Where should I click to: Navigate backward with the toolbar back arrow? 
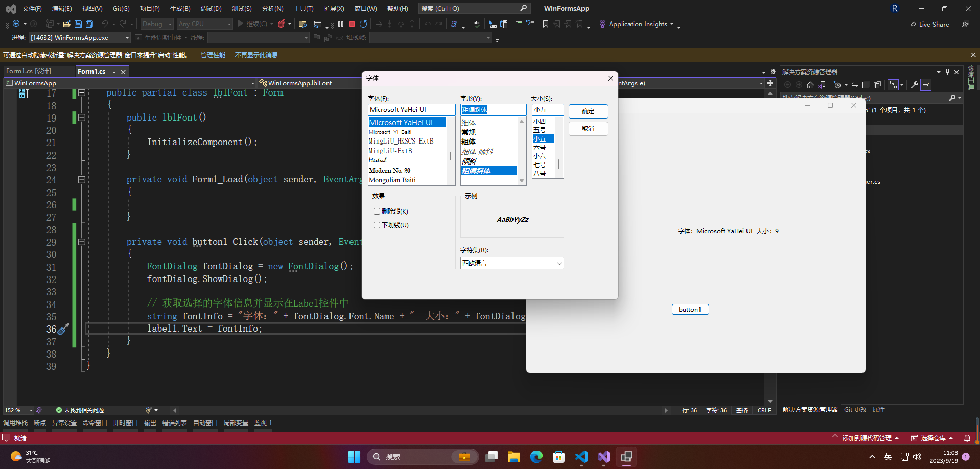tap(16, 24)
